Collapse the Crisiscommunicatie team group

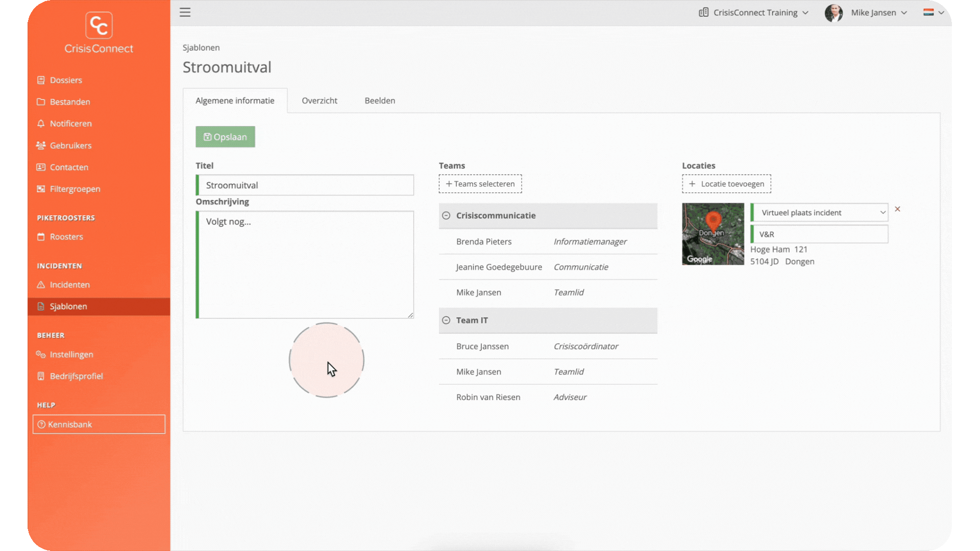[446, 216]
